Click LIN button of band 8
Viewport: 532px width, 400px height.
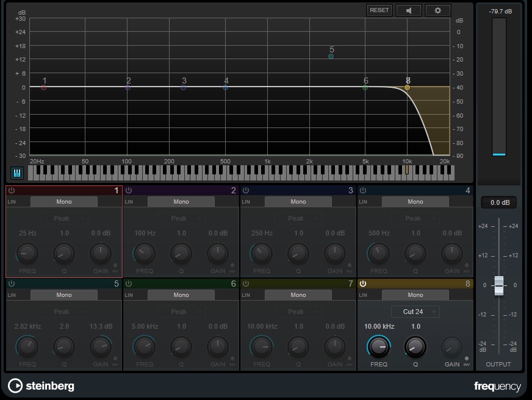[362, 295]
